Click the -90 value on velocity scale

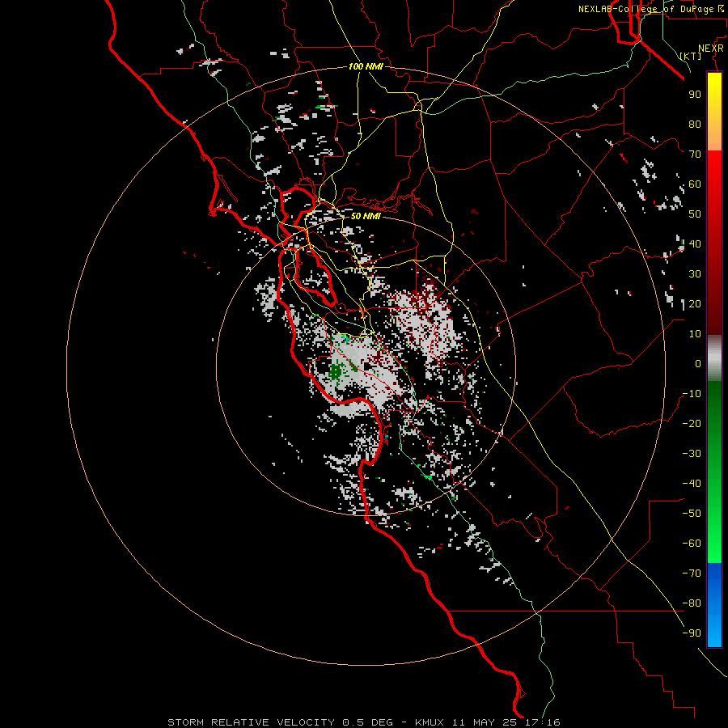[x=692, y=633]
